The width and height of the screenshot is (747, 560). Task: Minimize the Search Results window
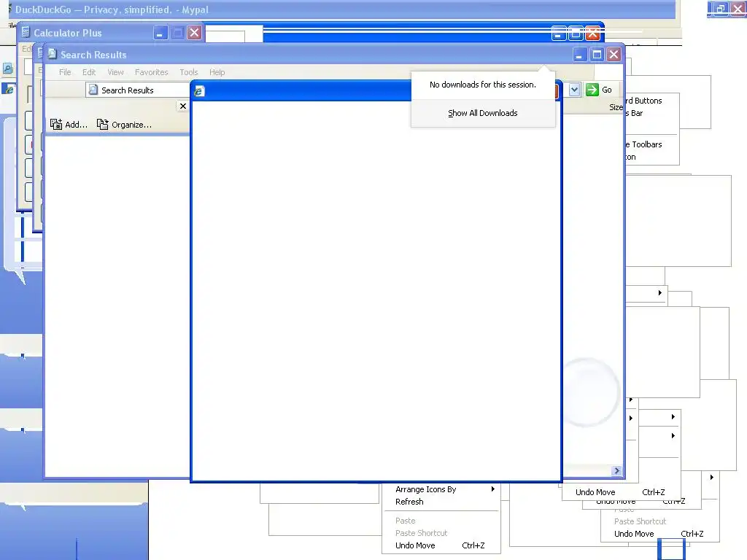579,54
